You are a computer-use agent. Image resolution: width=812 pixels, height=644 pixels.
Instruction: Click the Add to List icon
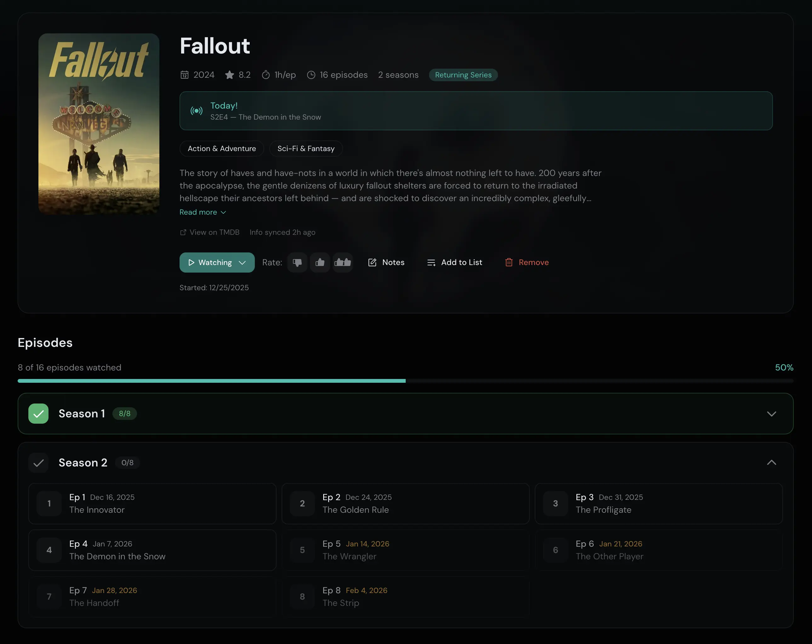coord(431,262)
